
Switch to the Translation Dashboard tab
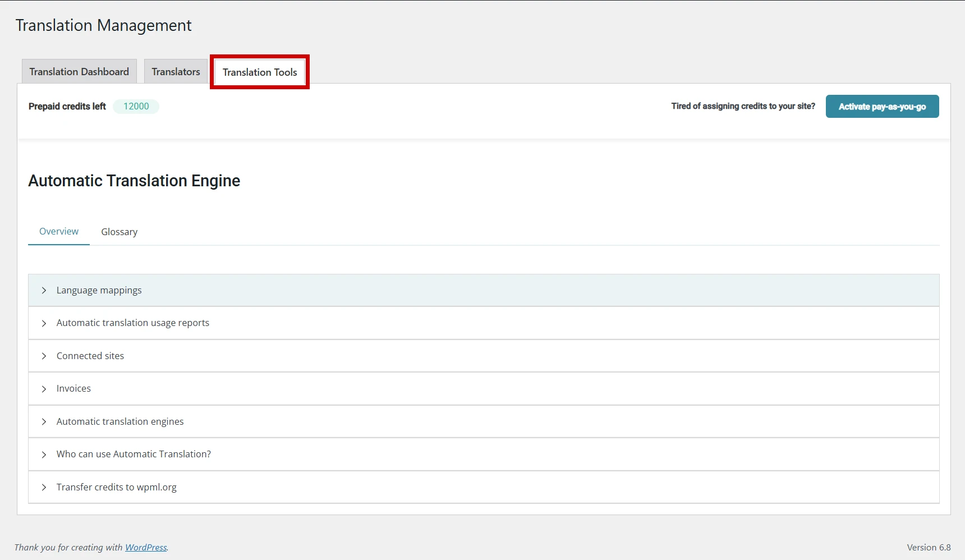pyautogui.click(x=79, y=71)
